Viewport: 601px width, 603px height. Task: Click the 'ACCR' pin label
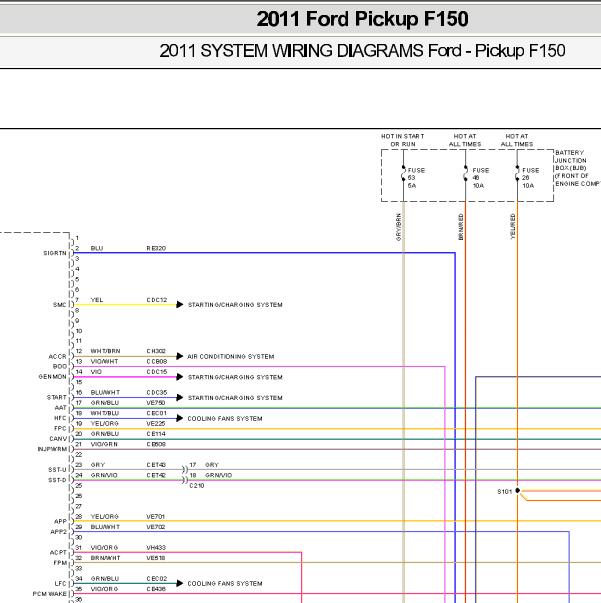(x=57, y=356)
